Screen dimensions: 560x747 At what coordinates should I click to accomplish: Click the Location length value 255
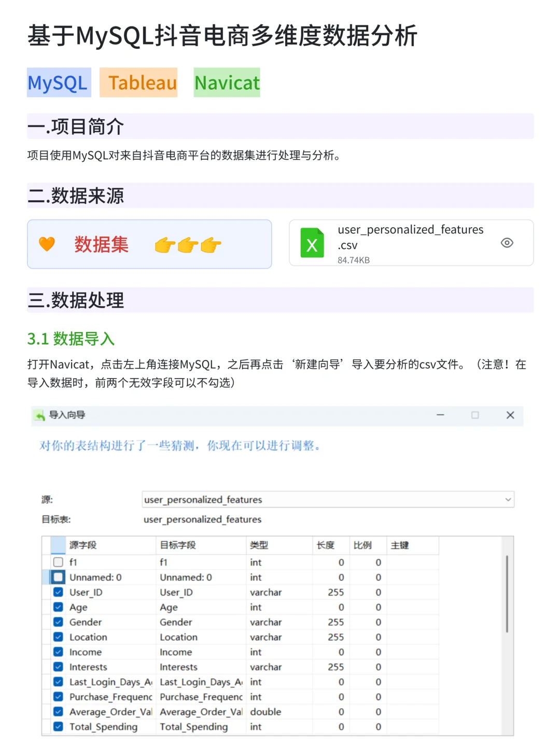coord(336,637)
